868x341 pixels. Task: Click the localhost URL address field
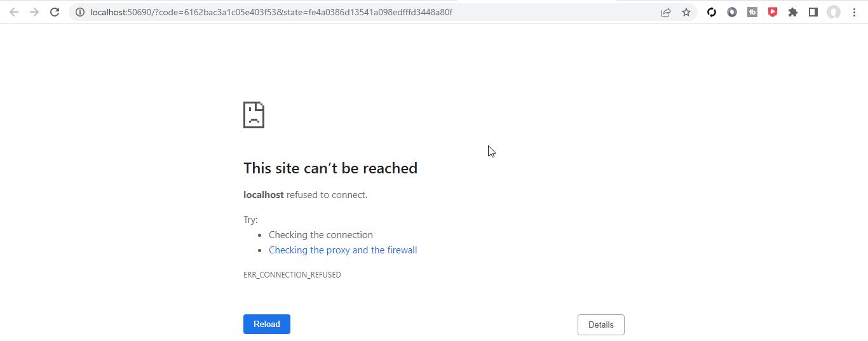coord(318,12)
